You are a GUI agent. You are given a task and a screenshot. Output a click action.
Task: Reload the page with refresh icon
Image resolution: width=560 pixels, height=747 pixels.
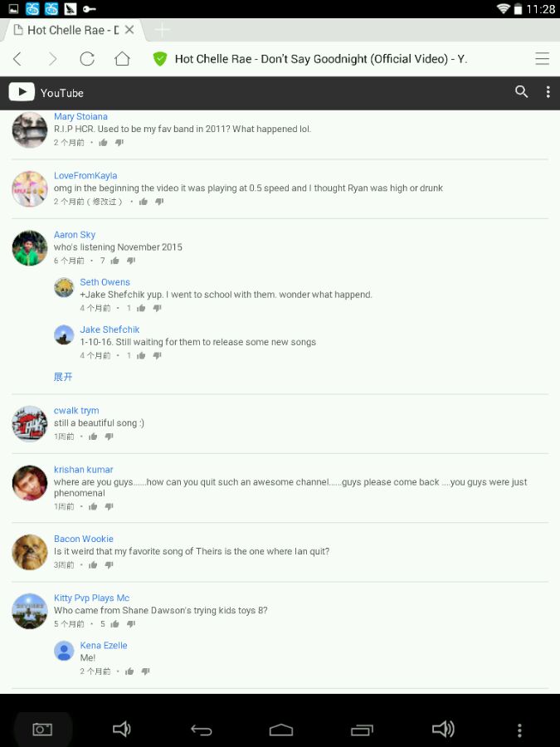click(87, 59)
